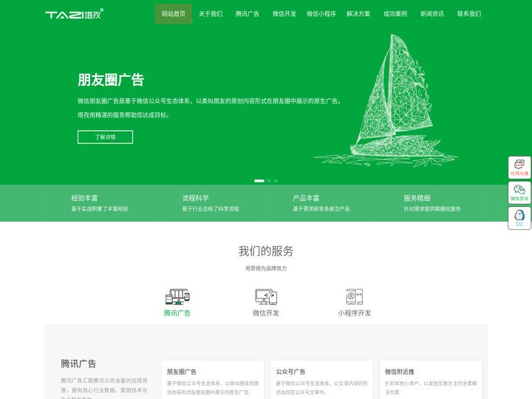Click the 腾讯广告 panel heading at lower left
The image size is (532, 399).
click(x=78, y=364)
